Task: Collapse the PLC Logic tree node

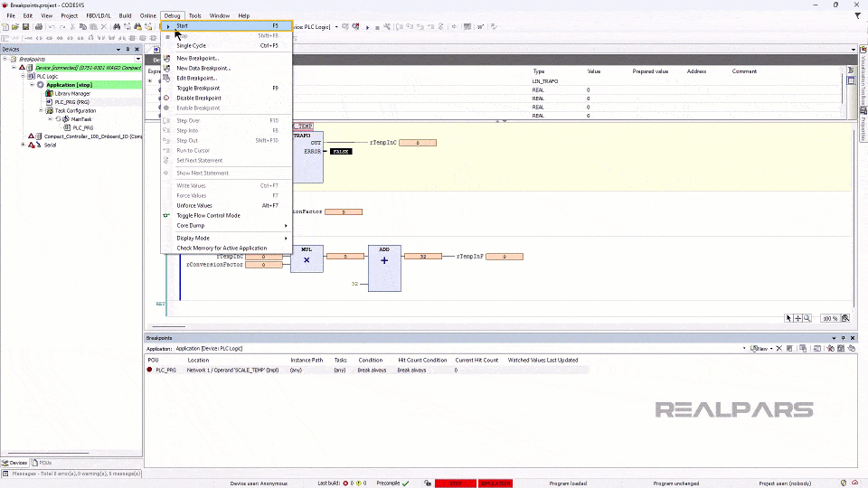Action: tap(23, 76)
